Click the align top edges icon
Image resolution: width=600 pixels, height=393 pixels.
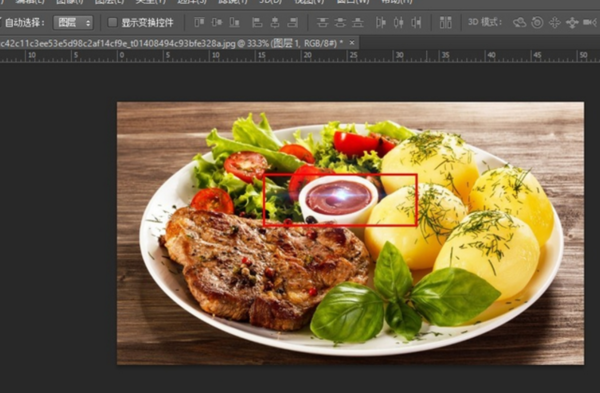click(199, 23)
